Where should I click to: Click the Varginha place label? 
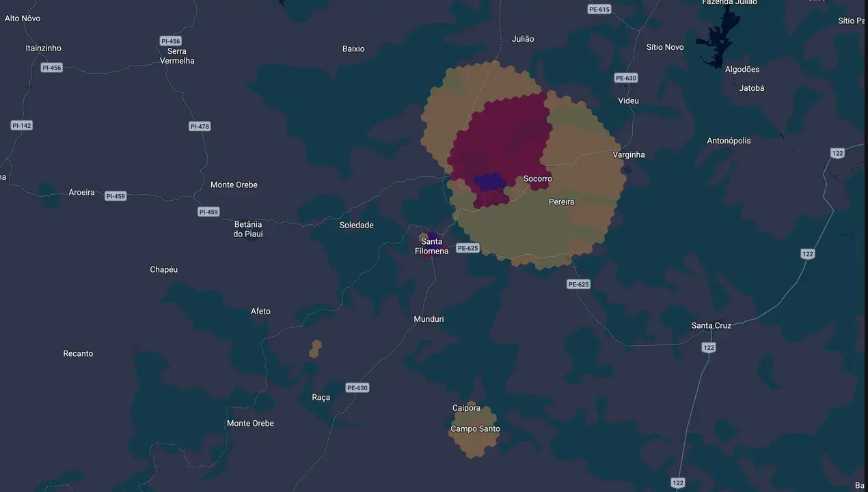click(x=629, y=155)
